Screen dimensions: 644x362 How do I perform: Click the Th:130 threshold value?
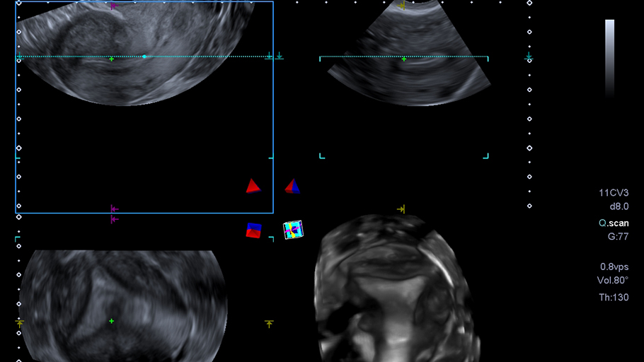[x=614, y=297]
